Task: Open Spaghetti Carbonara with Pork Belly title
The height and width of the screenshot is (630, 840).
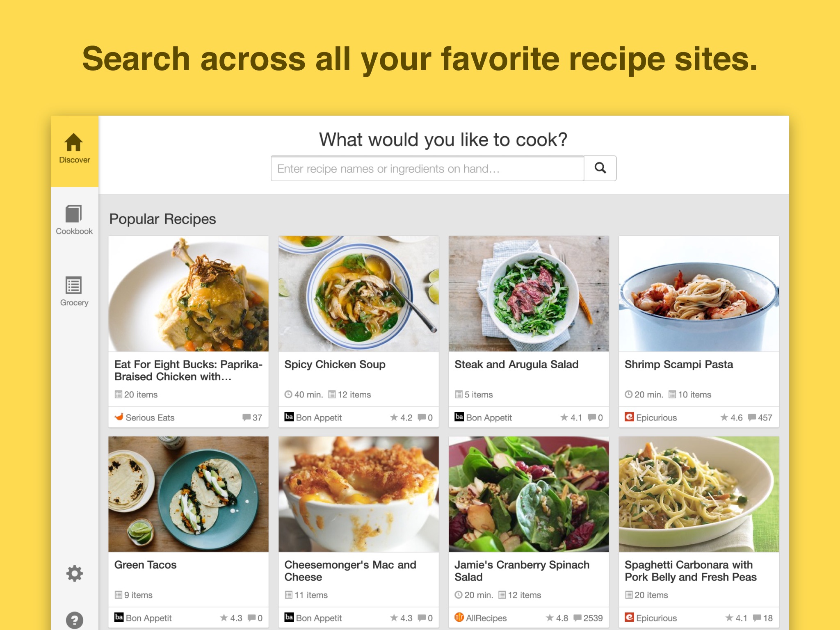Action: (x=690, y=571)
